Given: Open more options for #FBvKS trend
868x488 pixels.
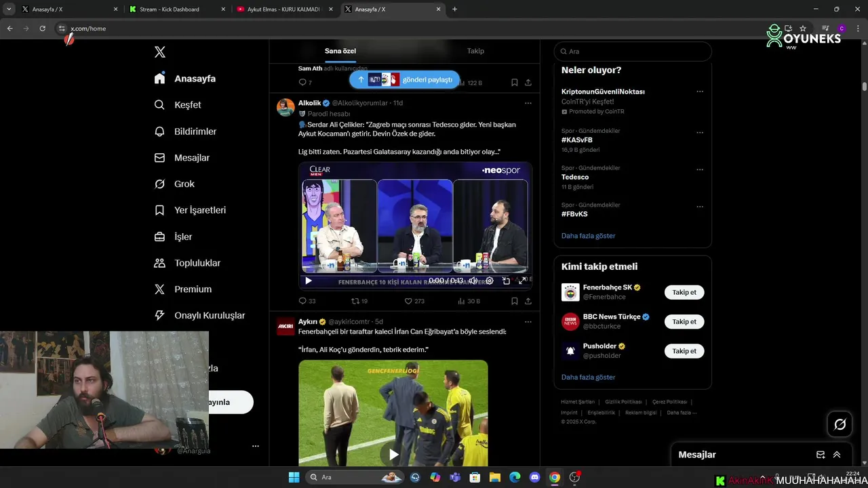Looking at the screenshot, I should click(700, 207).
